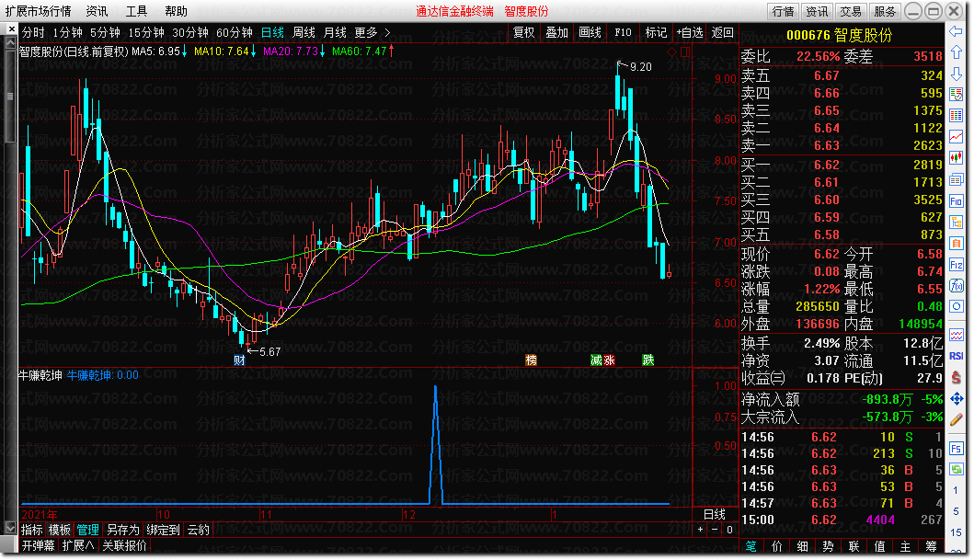974x560 pixels.
Task: Click the RSI indicator icon
Action: 956,356
